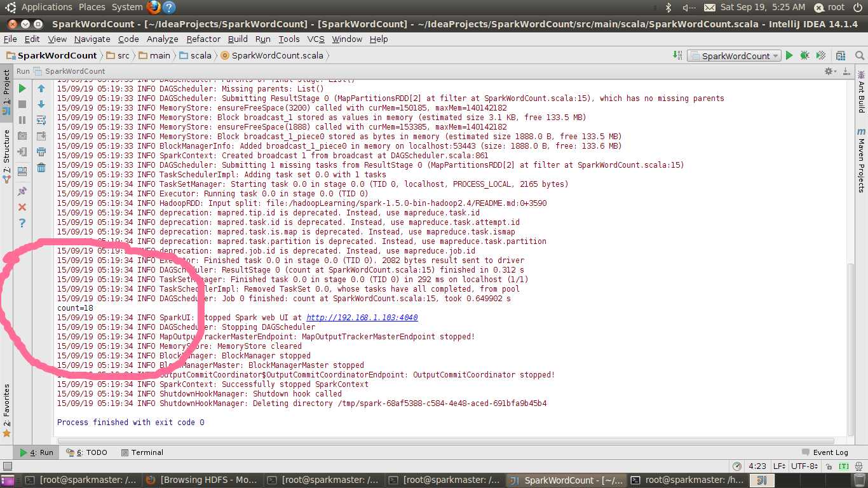868x488 pixels.
Task: Click scala folder breadcrumb
Action: click(x=196, y=55)
